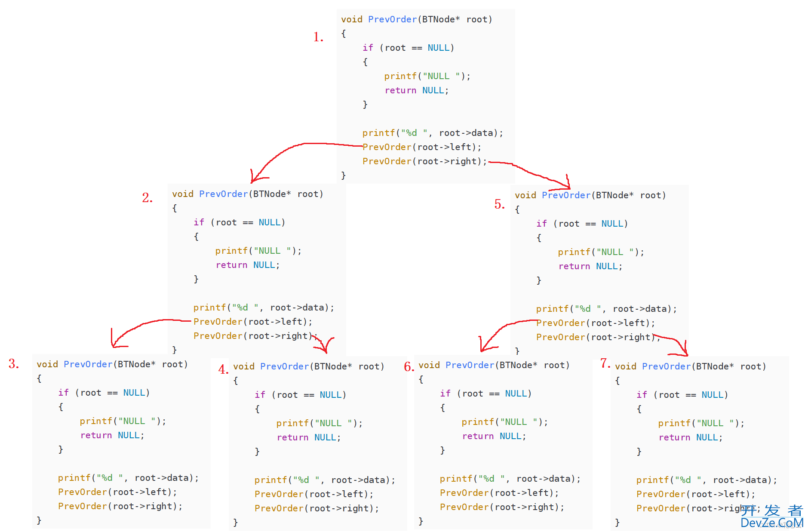
Task: Click 'printf("NULL ");' in block 5
Action: tap(601, 252)
